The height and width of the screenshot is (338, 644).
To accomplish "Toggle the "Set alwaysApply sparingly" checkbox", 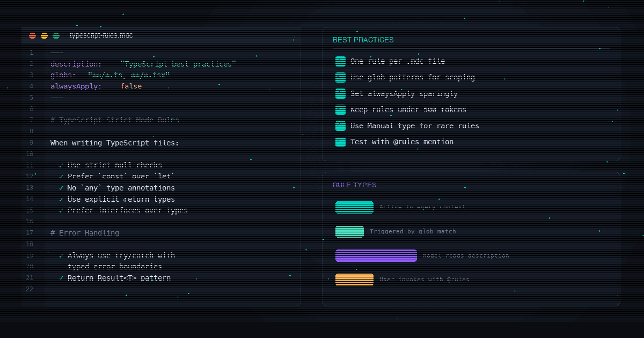I will pos(340,93).
